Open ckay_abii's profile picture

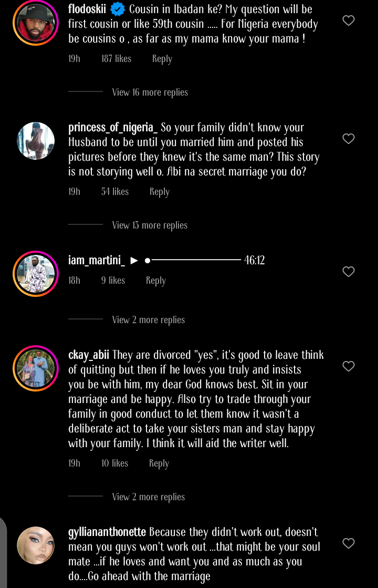[x=36, y=368]
